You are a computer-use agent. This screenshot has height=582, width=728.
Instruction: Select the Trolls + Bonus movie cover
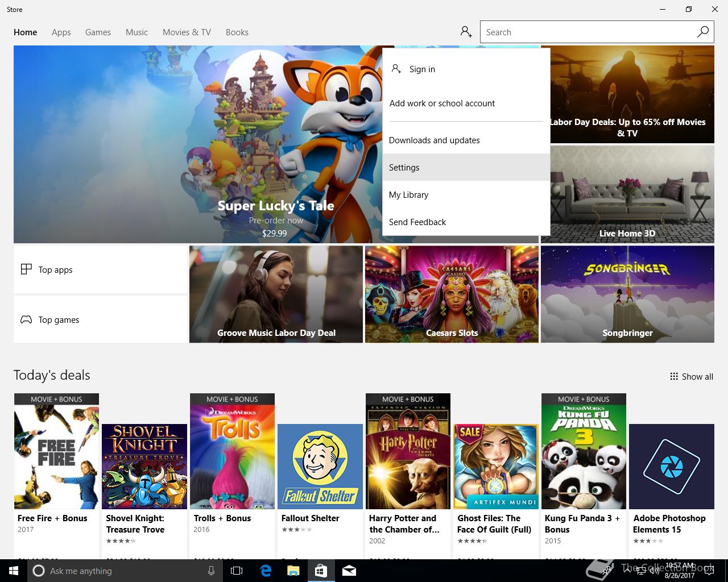pos(232,451)
